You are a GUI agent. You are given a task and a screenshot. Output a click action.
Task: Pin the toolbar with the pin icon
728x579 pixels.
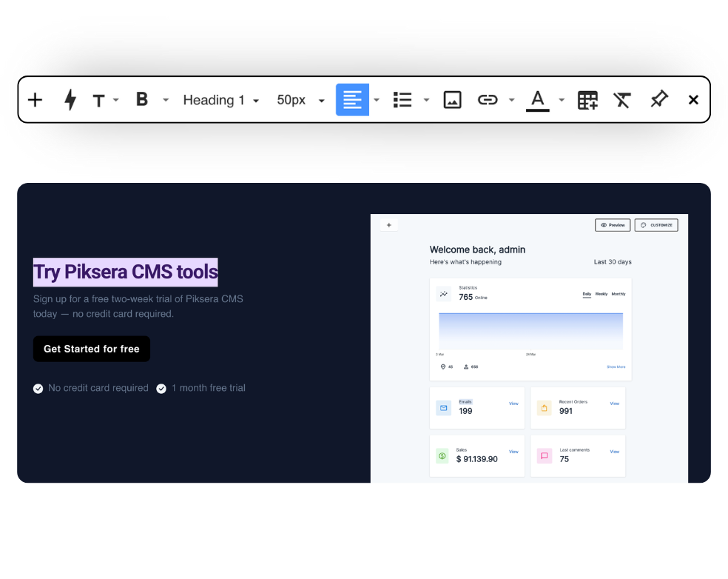(x=658, y=99)
